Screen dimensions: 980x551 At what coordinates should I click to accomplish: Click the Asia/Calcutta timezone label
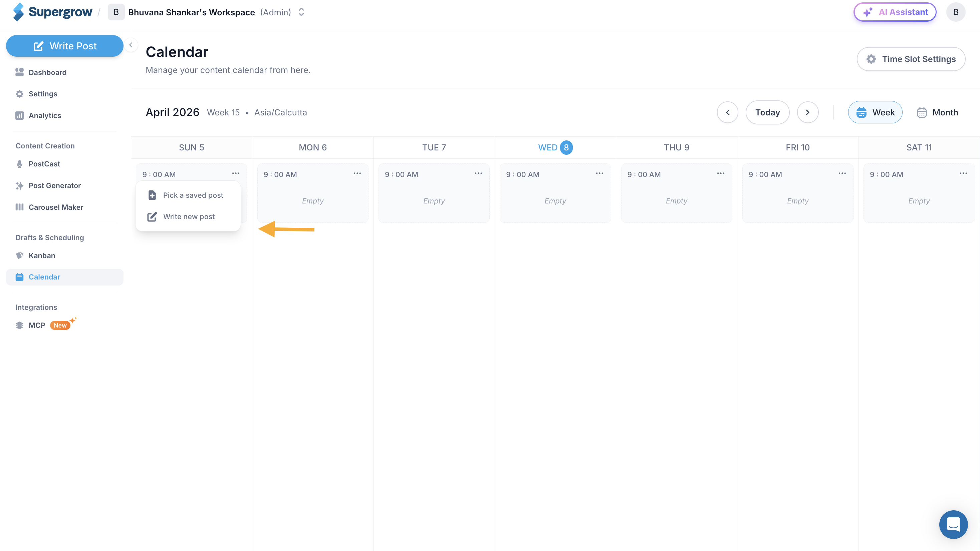[x=280, y=112]
